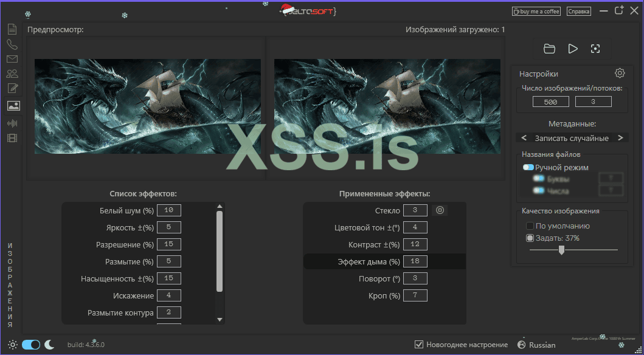This screenshot has height=355, width=644.
Task: Click the open folder icon
Action: (x=549, y=49)
